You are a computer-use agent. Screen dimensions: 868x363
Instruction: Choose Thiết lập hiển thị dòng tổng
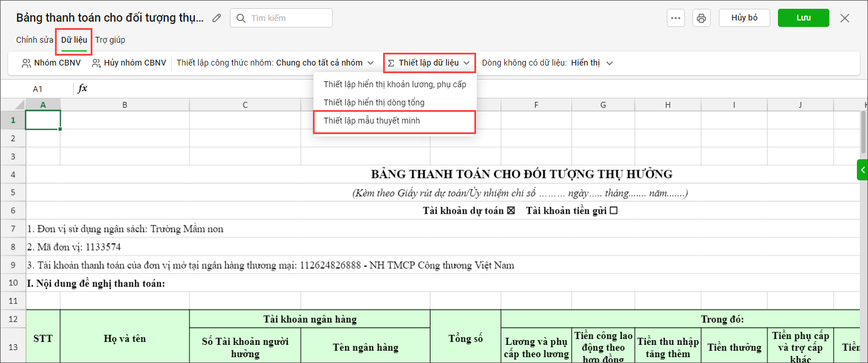[x=374, y=102]
